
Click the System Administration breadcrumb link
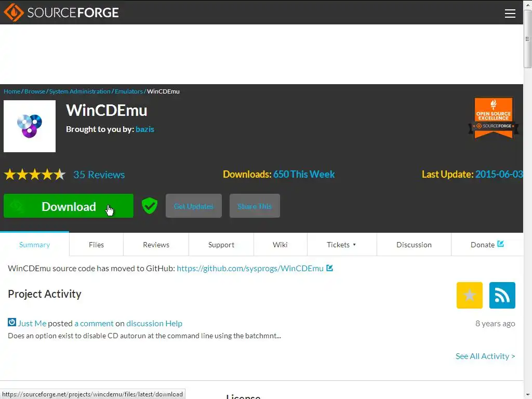pos(79,91)
